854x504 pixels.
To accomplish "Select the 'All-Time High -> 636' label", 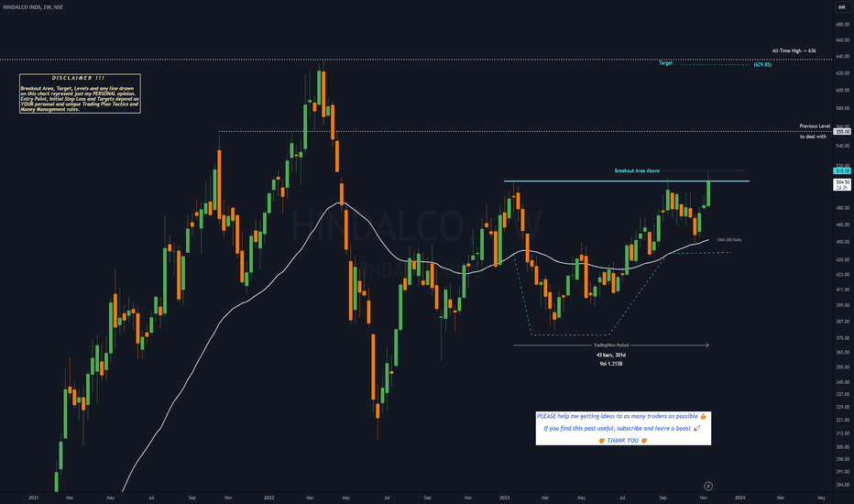I will (x=794, y=50).
